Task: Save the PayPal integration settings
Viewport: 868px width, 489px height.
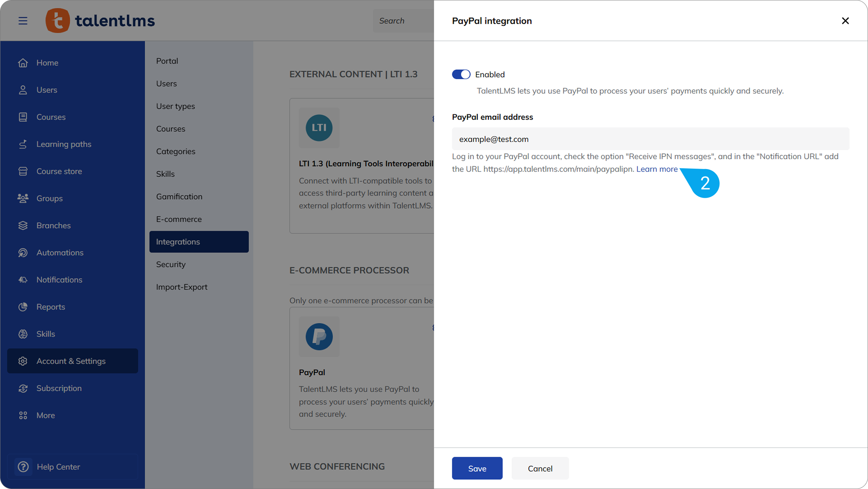Action: pyautogui.click(x=477, y=468)
